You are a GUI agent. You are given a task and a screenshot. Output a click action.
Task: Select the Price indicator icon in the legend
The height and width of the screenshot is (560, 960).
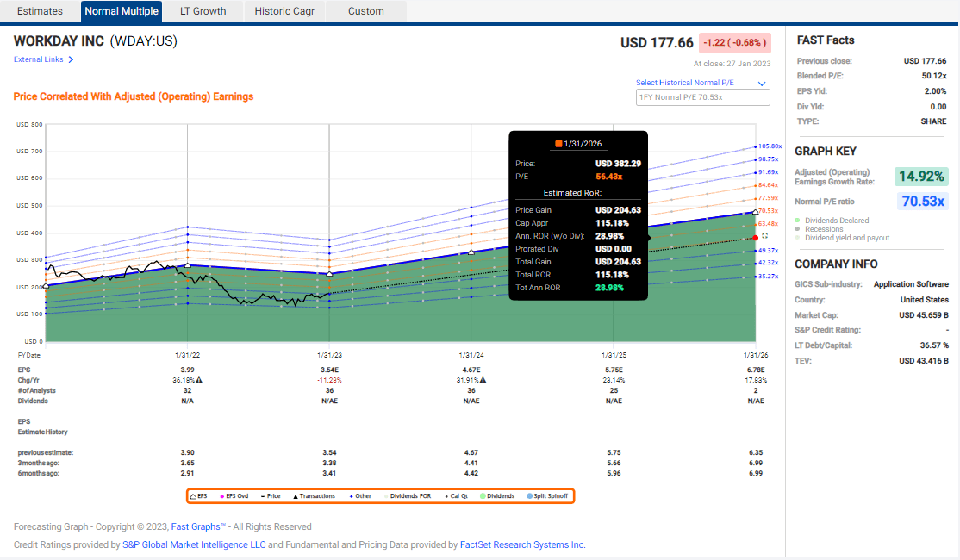263,495
